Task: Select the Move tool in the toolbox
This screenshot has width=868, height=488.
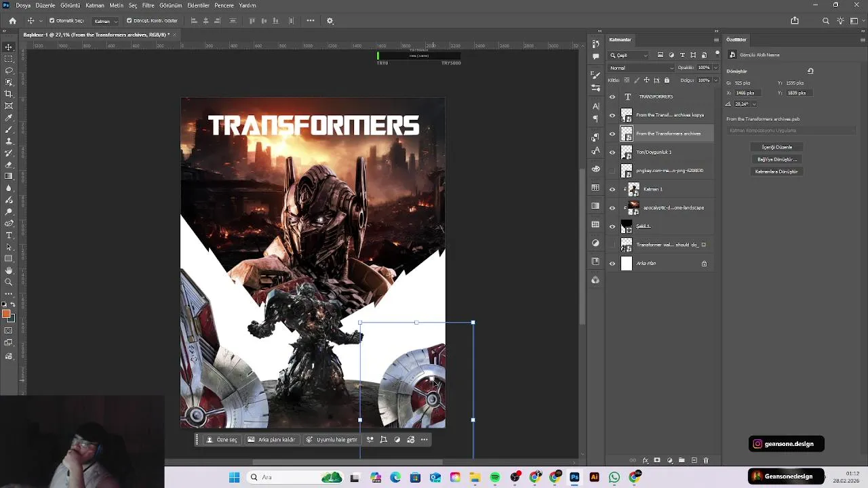Action: point(9,47)
